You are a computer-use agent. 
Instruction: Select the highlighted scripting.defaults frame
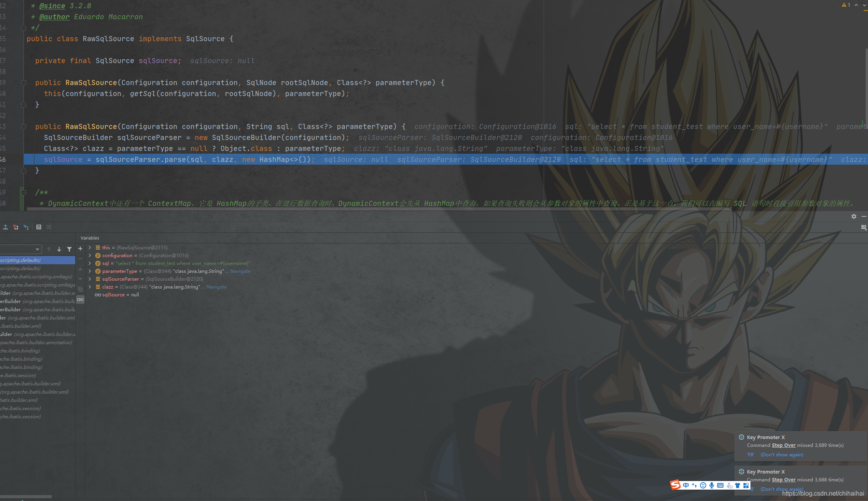38,260
